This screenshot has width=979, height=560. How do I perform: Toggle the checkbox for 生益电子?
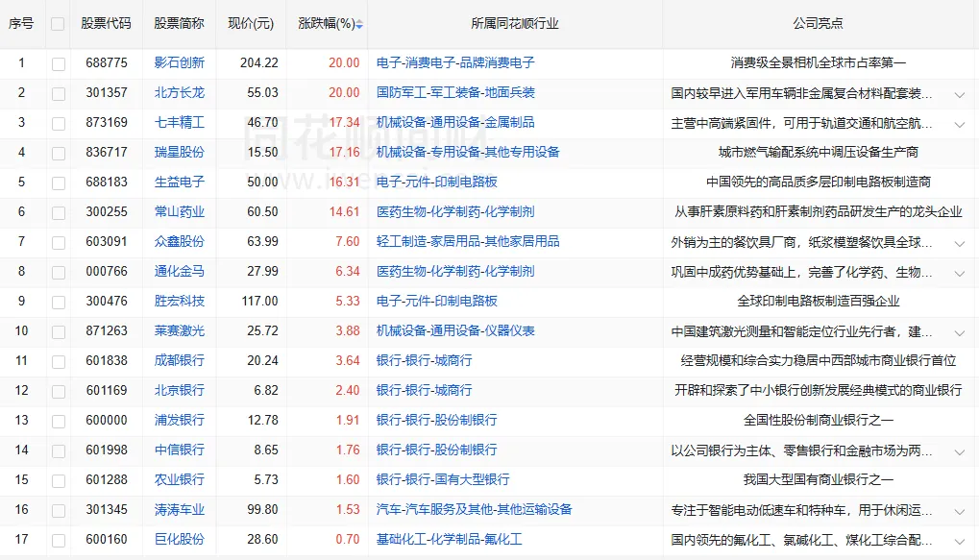tap(59, 183)
